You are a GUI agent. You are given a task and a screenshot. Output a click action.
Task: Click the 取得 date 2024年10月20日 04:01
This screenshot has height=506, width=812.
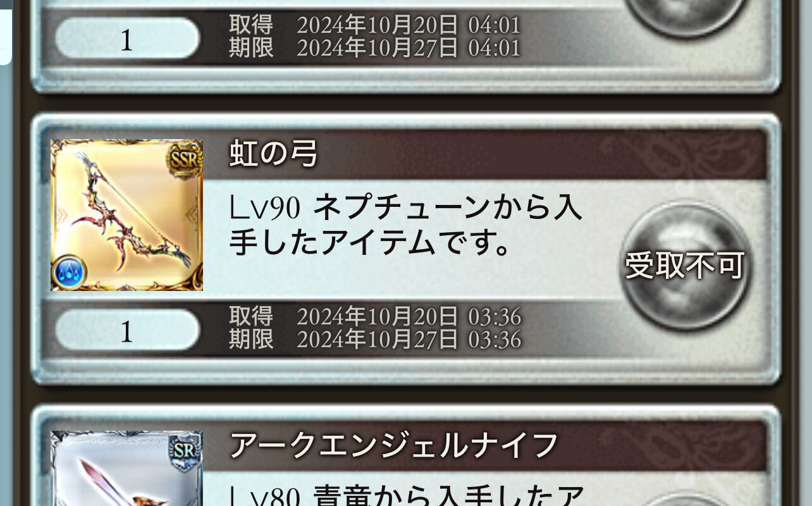[375, 25]
